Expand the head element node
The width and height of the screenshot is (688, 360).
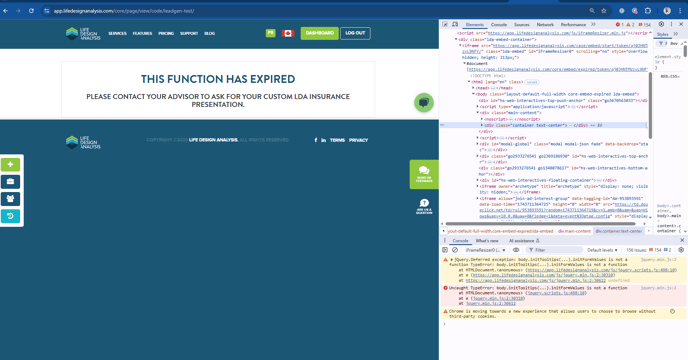coord(473,88)
